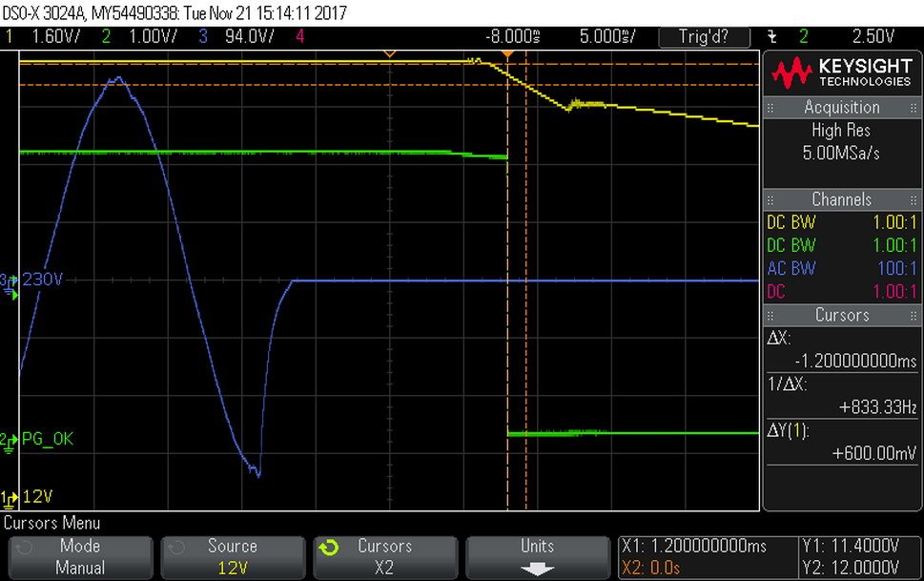
Task: Click the ΔY(1) +600.00mV readout
Action: tap(841, 442)
